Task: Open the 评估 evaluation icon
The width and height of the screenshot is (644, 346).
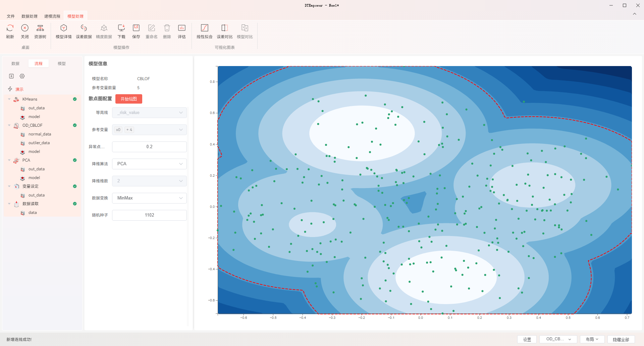Action: (182, 28)
